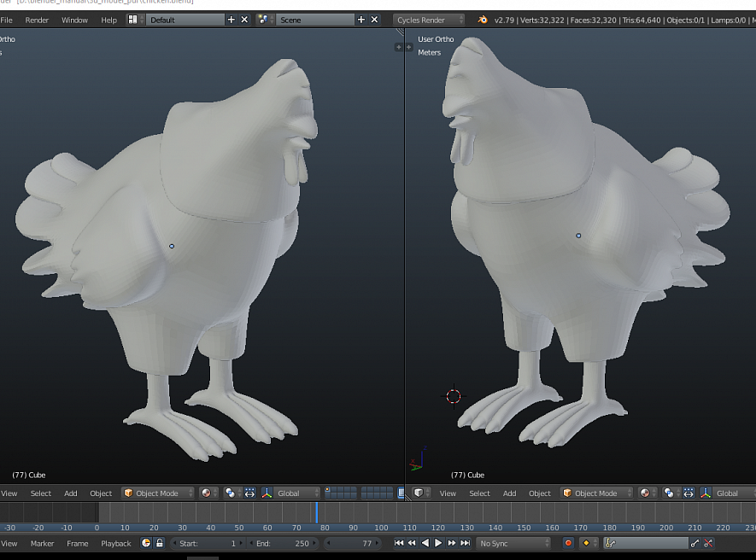The height and width of the screenshot is (560, 756).
Task: Click the Blender logo icon in header
Action: click(483, 20)
